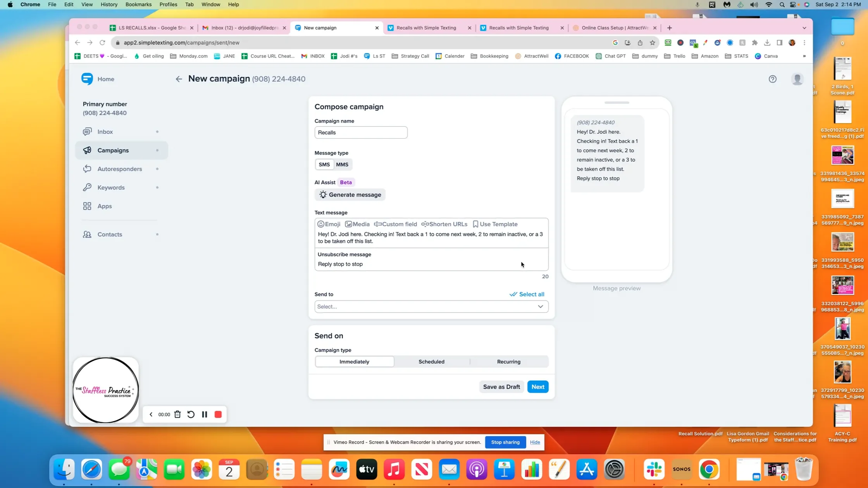Expand the Keywords submenu dot
Viewport: 868px width, 488px height.
click(x=157, y=187)
